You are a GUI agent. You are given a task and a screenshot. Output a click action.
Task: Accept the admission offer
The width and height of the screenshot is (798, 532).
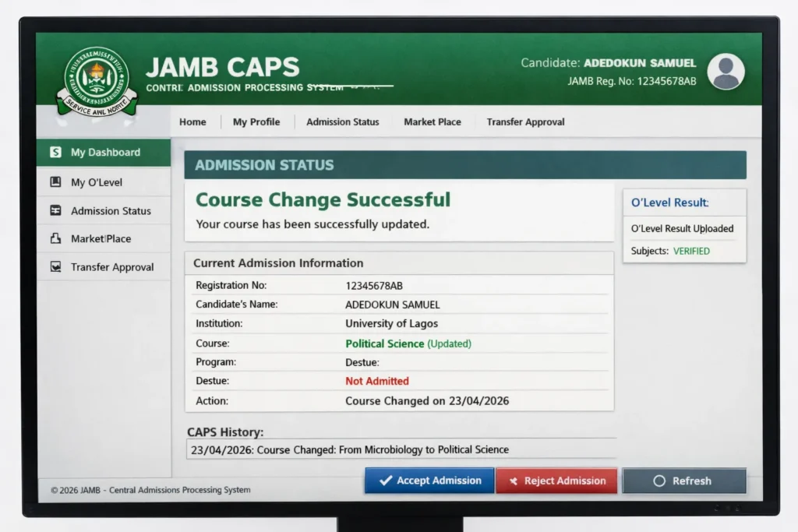click(429, 481)
